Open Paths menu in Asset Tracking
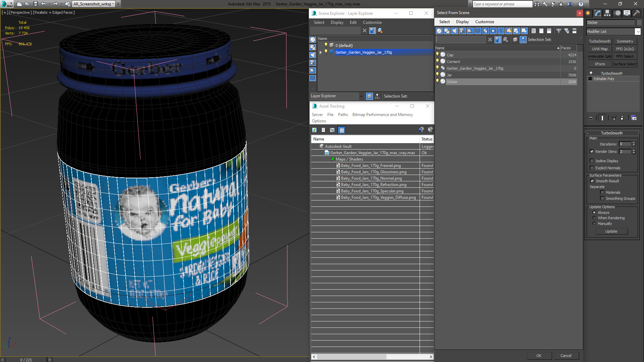This screenshot has width=644, height=362. coord(343,115)
